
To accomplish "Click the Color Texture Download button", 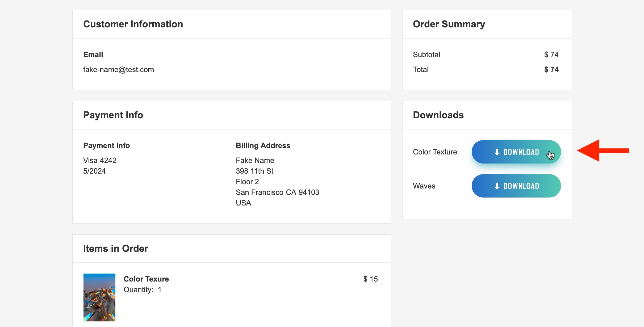I will point(516,152).
